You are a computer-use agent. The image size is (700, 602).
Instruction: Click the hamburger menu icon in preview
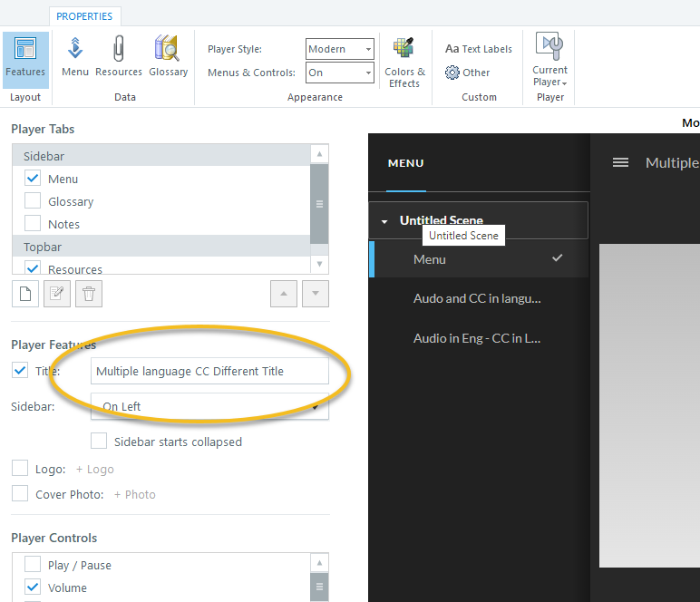(620, 162)
